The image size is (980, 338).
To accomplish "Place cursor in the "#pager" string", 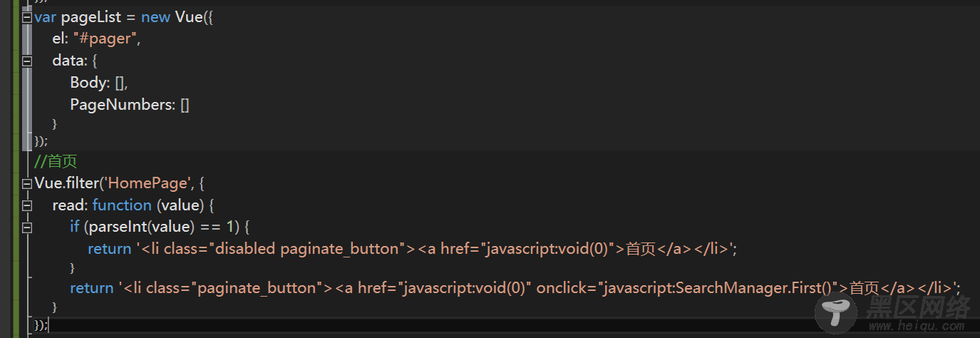I will 105,39.
